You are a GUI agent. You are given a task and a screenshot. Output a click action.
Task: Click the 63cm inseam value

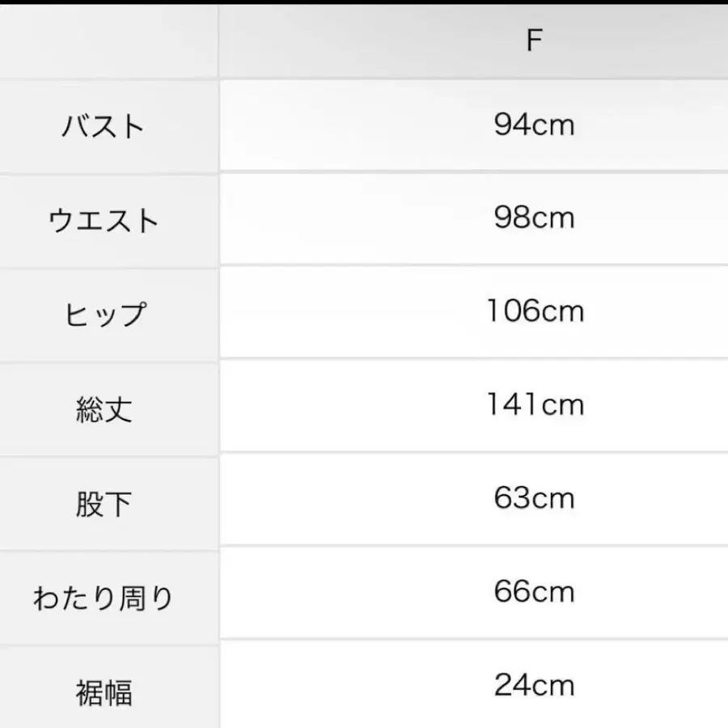(534, 498)
